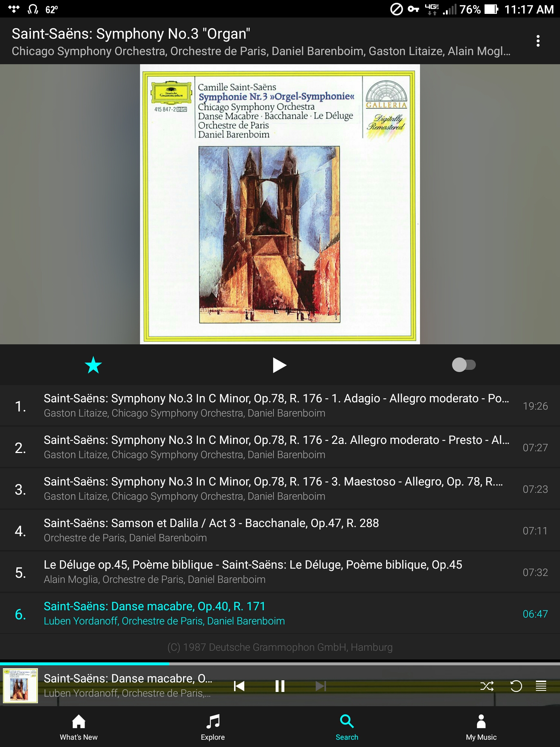The width and height of the screenshot is (560, 747).
Task: Tap Luben Yordanoff artist line in track 6
Action: 164,621
